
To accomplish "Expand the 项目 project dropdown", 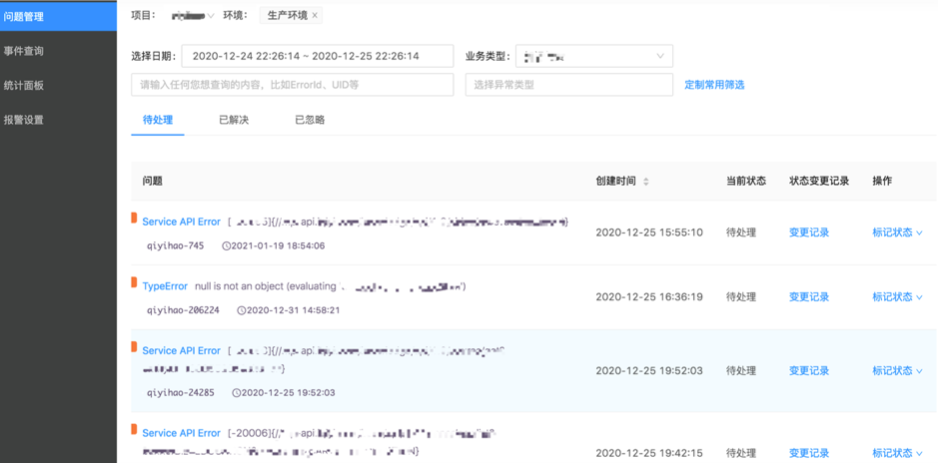I will pos(192,16).
